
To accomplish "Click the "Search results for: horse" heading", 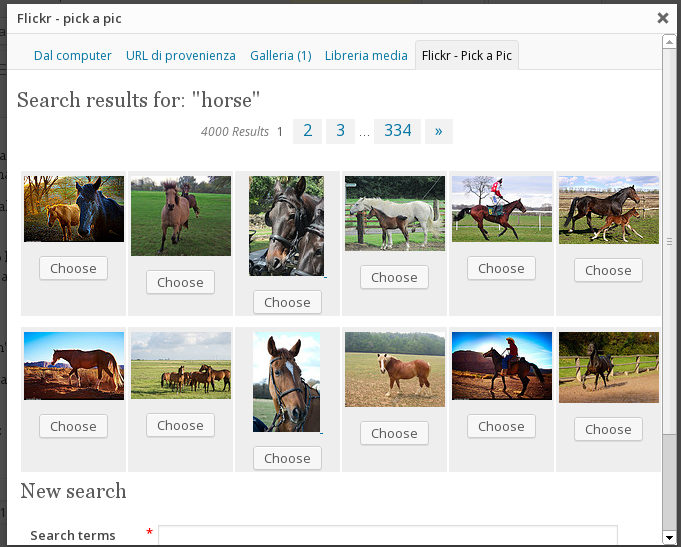I will 138,100.
